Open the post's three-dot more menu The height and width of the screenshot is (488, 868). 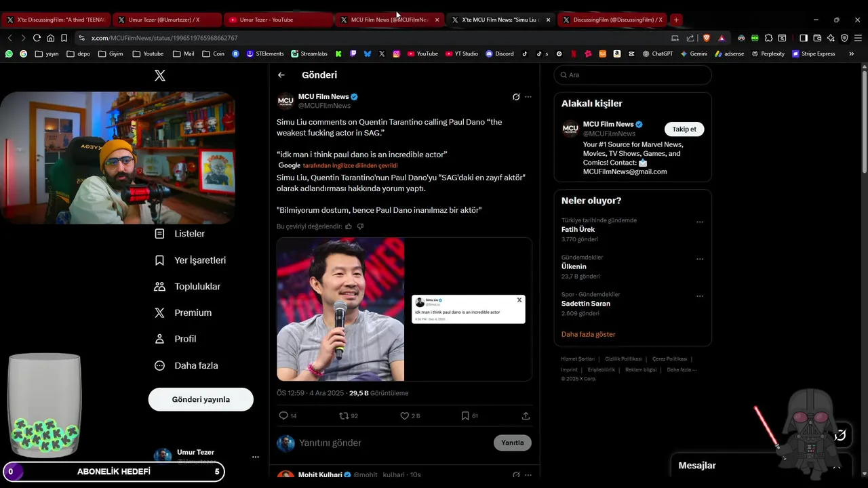click(x=528, y=97)
